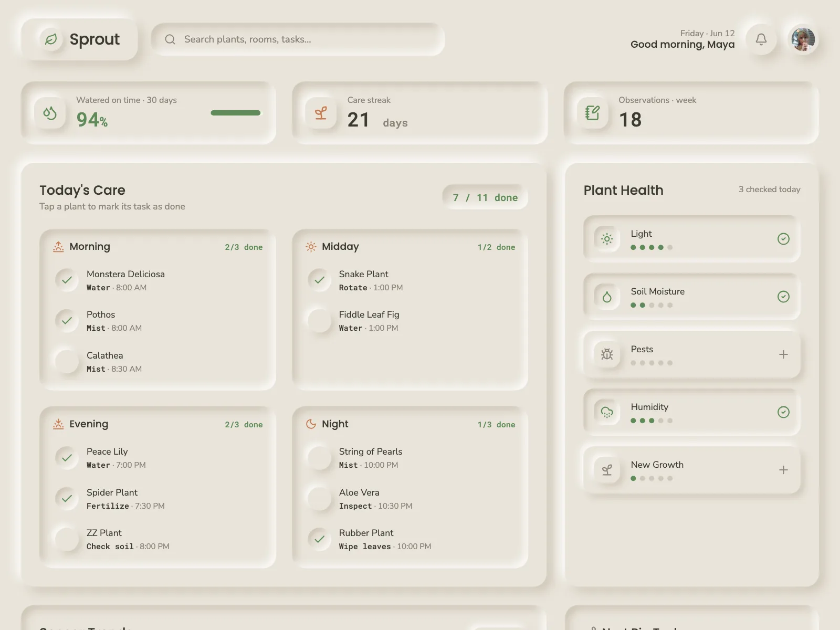Screen dimensions: 840x630
Task: Click the Friday · Jun 12 date
Action: 707,33
